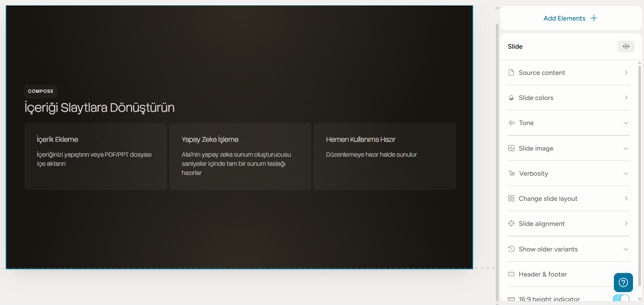Open the Header & footer menu item
644x305 pixels.
point(543,274)
